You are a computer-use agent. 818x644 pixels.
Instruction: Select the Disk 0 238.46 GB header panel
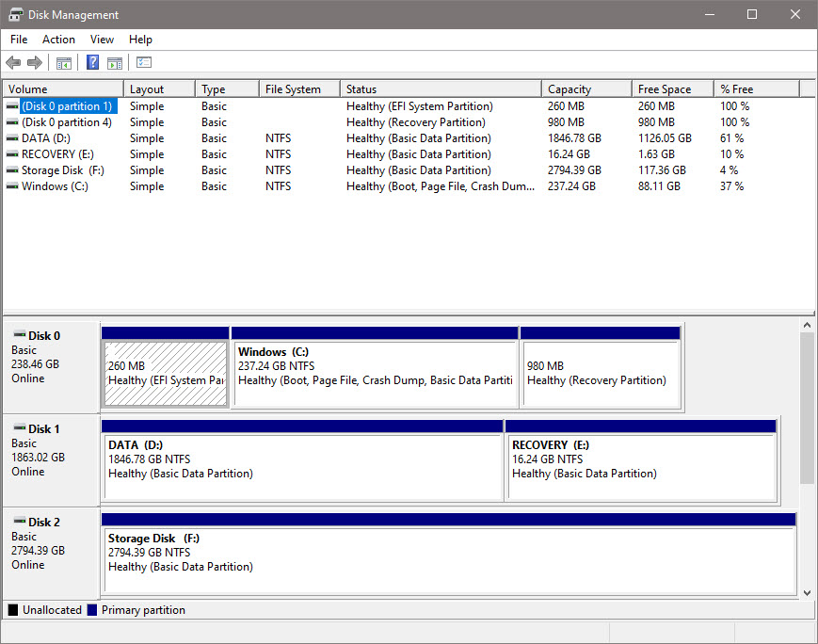51,367
